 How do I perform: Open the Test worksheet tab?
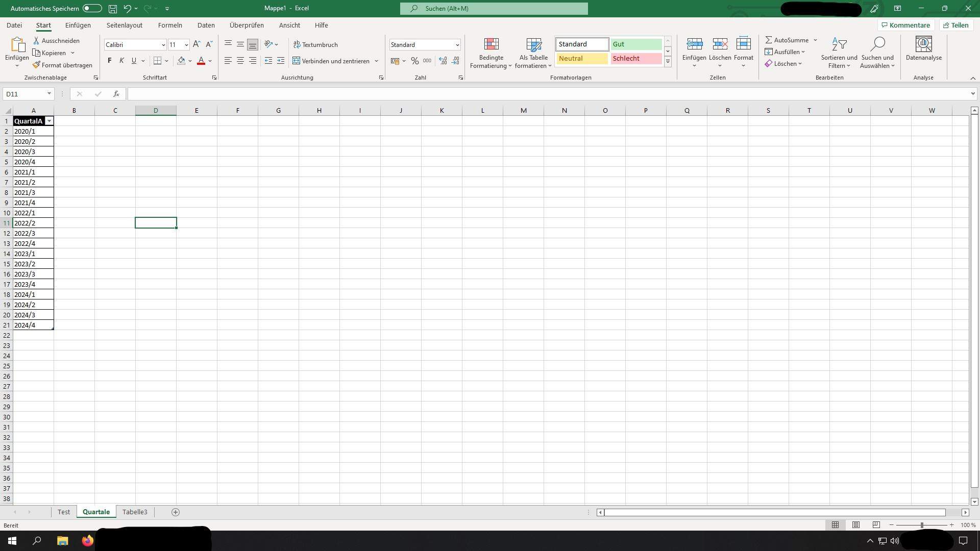(x=64, y=512)
